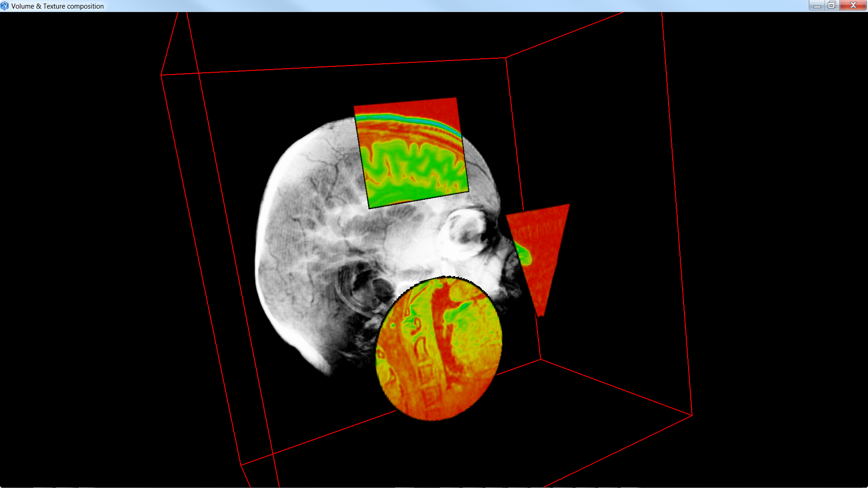Restore down the window
868x488 pixels.
(832, 5)
